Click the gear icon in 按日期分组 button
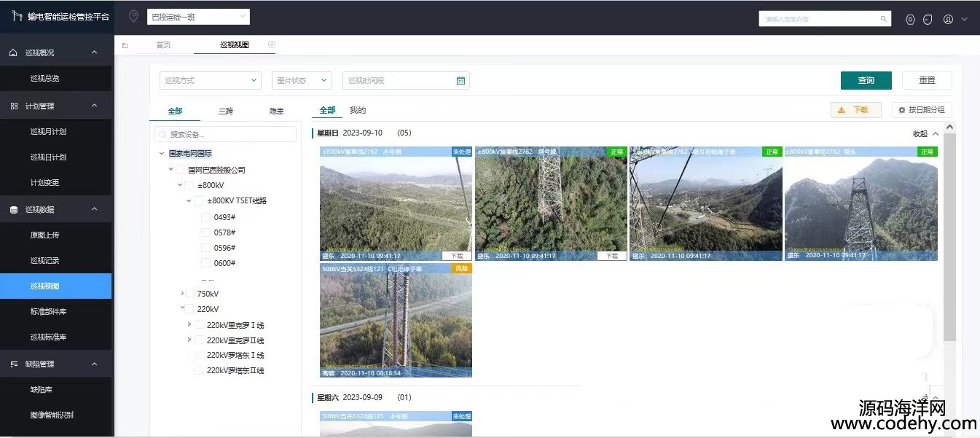The height and width of the screenshot is (438, 980). [x=902, y=110]
